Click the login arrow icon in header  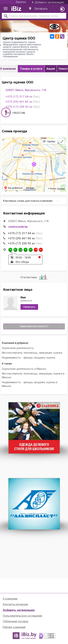pos(62,9)
